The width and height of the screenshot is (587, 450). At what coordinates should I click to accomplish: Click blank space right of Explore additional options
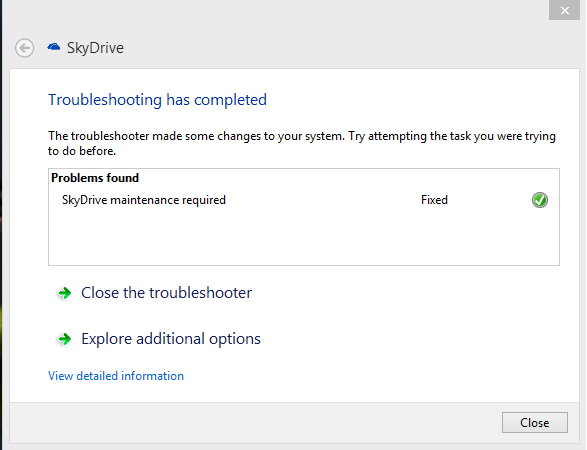coord(412,339)
